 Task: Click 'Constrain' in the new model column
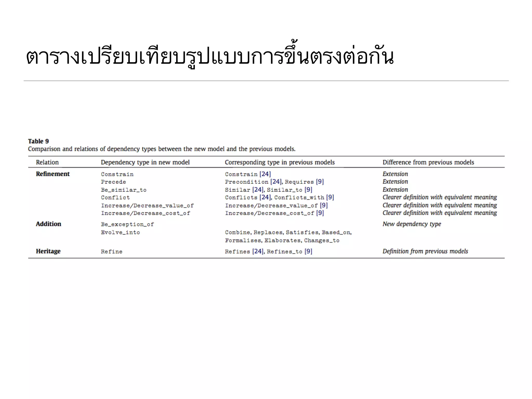(x=117, y=174)
